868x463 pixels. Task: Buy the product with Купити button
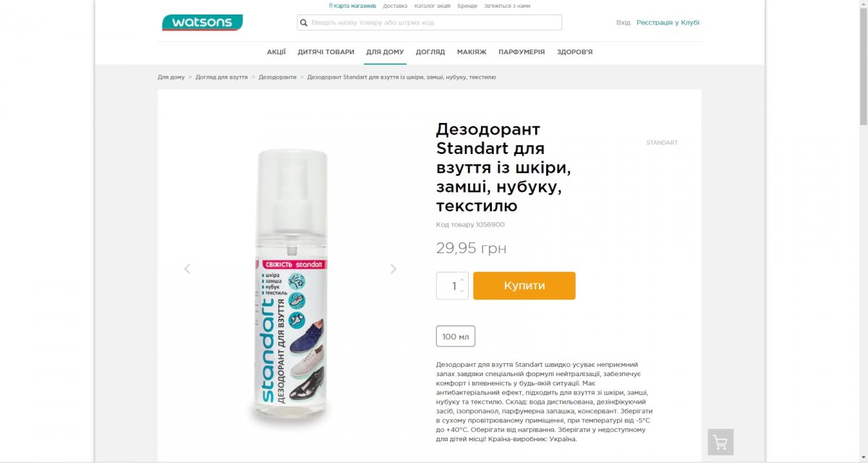[x=524, y=286]
